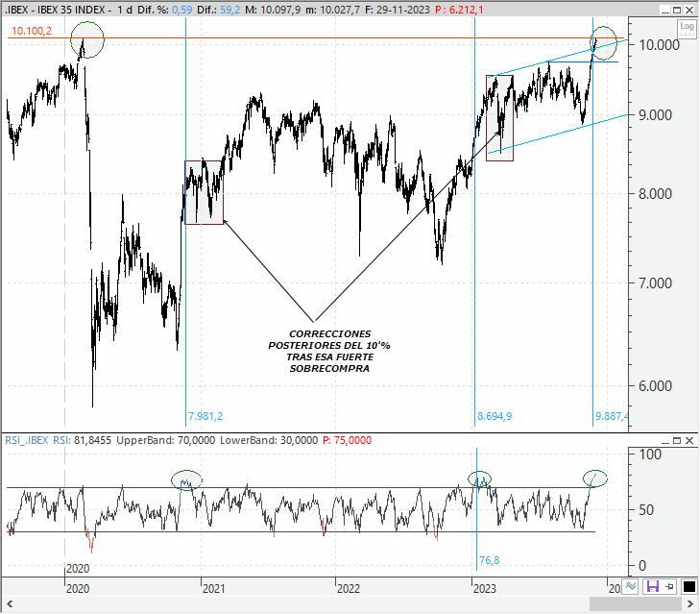The height and width of the screenshot is (614, 700).
Task: Click the red 'P: 75,0000' RSI parameter
Action: pos(347,440)
